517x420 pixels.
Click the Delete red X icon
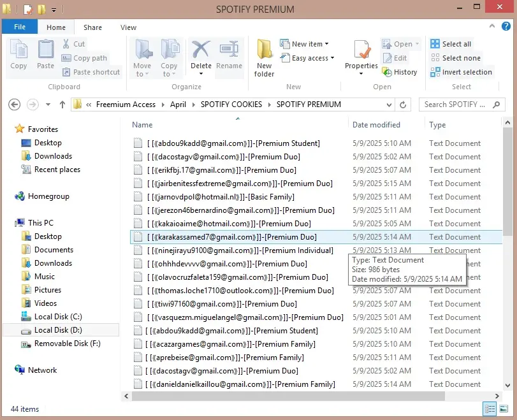click(201, 50)
